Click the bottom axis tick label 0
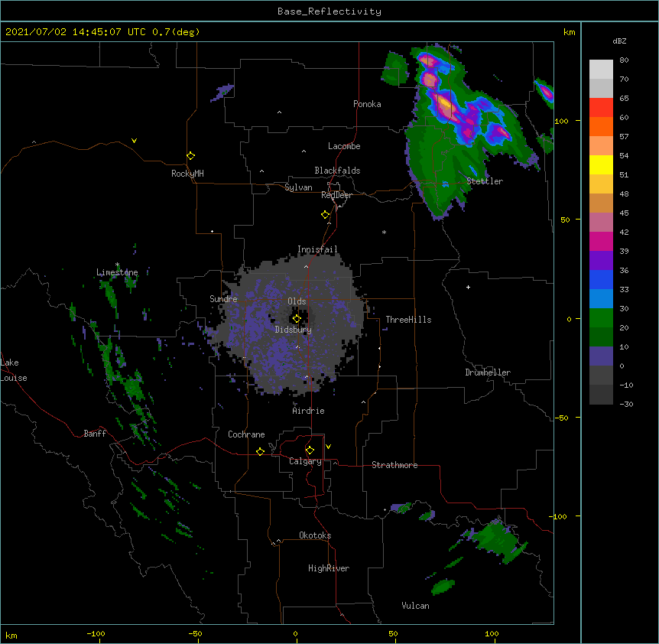 click(296, 634)
